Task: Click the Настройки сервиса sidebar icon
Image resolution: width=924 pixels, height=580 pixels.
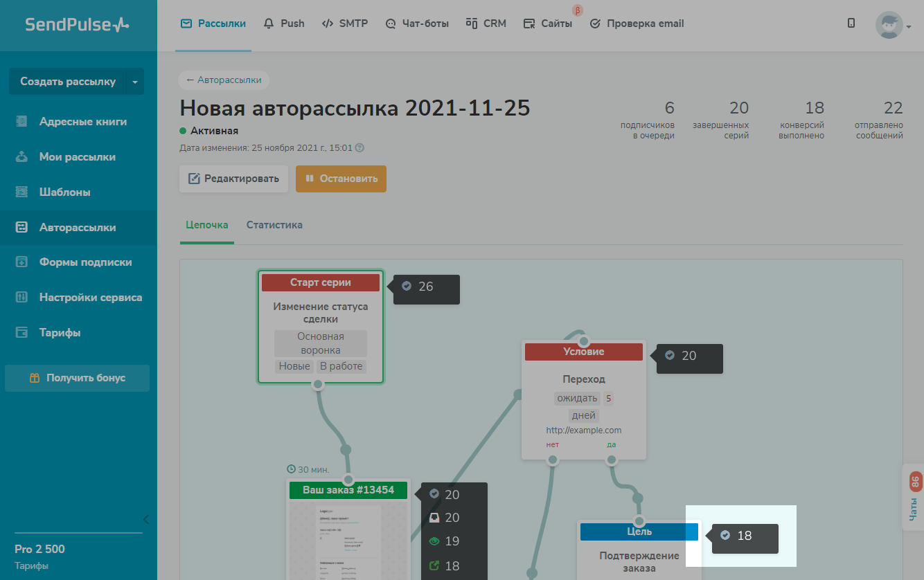Action: point(21,298)
